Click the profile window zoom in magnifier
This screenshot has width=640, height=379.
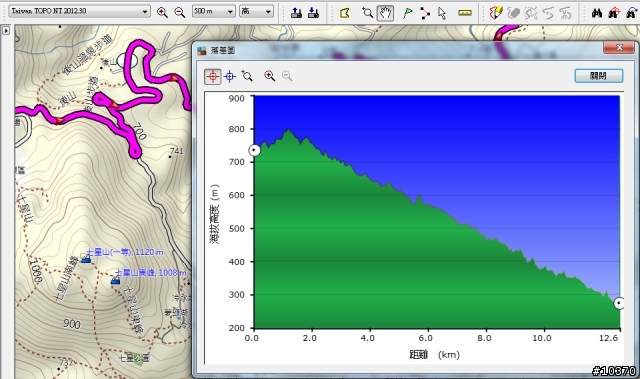point(269,76)
